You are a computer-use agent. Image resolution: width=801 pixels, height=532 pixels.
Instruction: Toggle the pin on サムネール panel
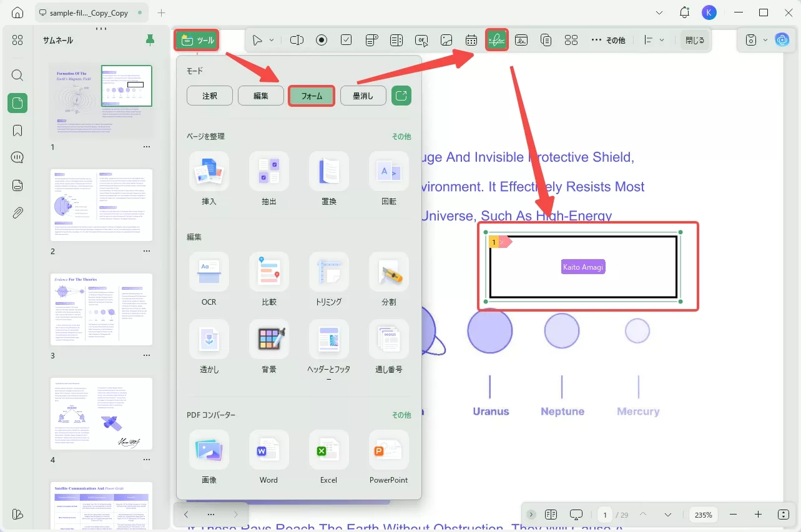pos(150,41)
